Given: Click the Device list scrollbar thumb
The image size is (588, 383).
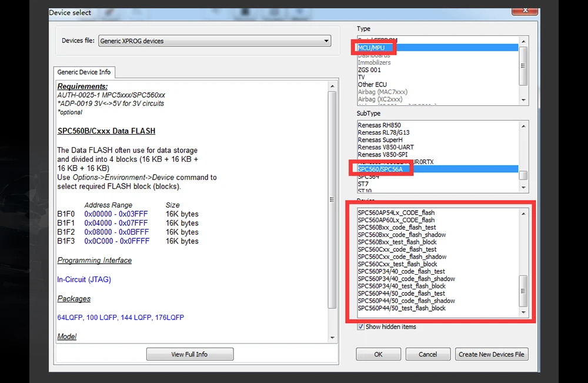Looking at the screenshot, I should (x=523, y=291).
